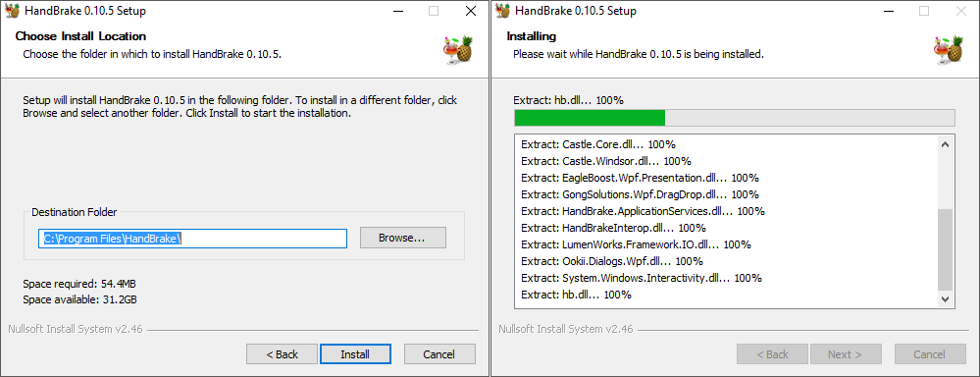The height and width of the screenshot is (377, 980).
Task: Focus the Destination Folder path field
Action: [x=192, y=239]
